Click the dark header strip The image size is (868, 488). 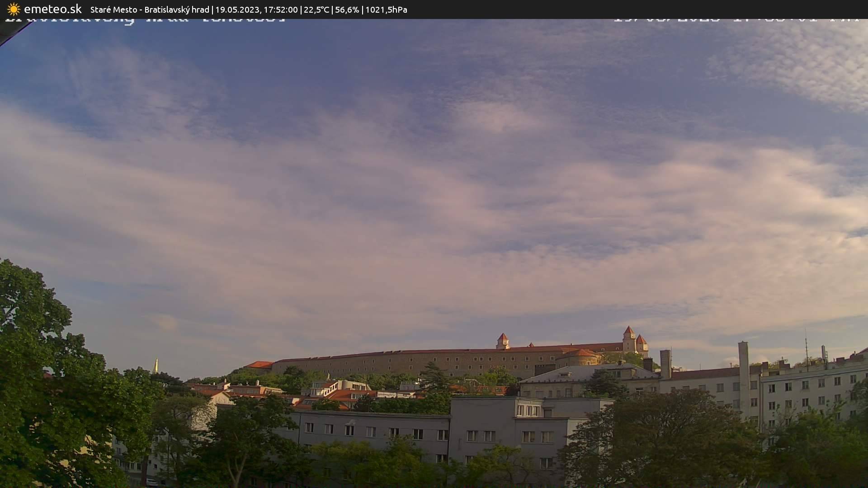click(633, 9)
